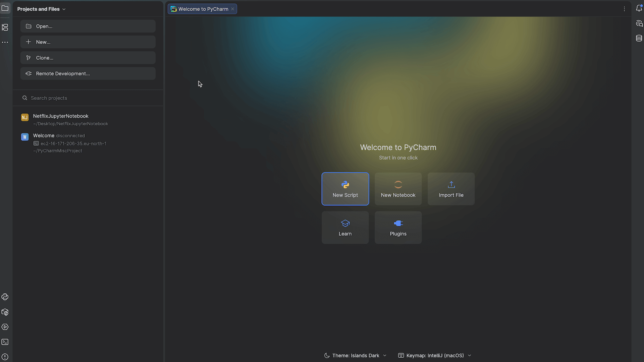Open the Database tool window icon

point(639,38)
